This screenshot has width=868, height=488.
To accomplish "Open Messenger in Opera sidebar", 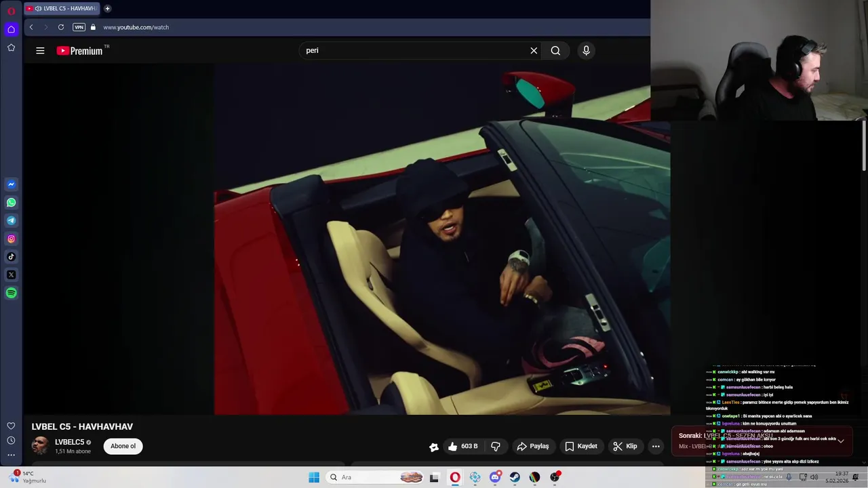I will [x=11, y=184].
